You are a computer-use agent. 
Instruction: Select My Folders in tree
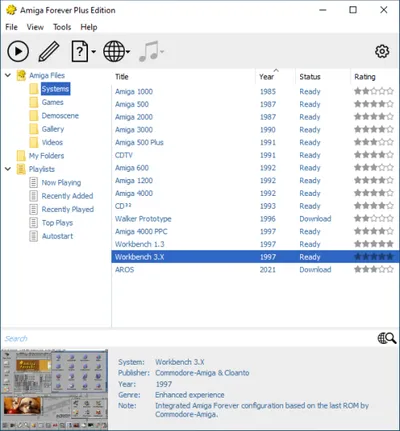point(46,156)
